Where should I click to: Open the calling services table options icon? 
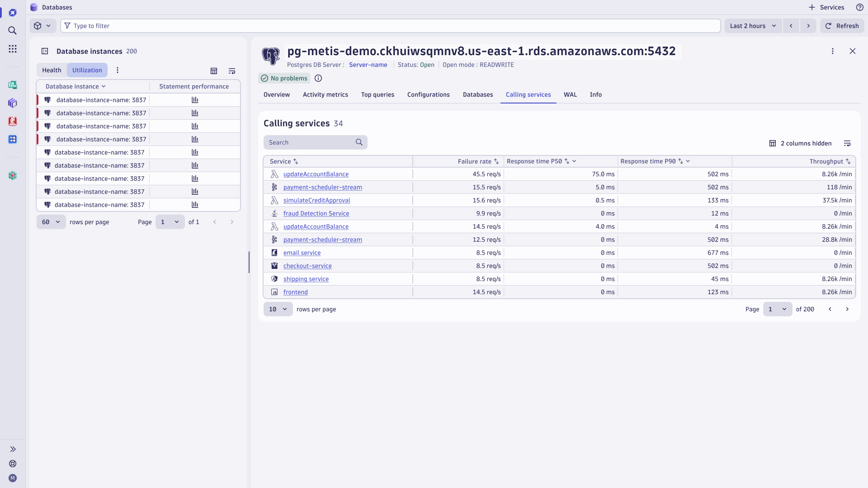847,143
